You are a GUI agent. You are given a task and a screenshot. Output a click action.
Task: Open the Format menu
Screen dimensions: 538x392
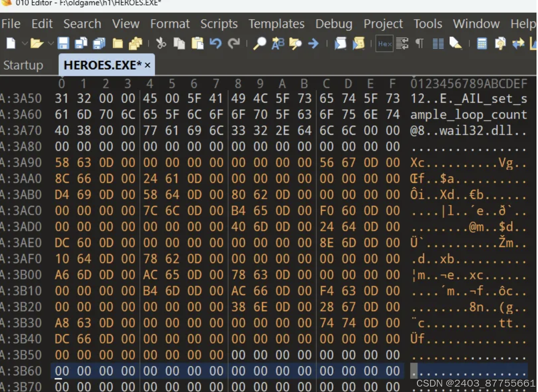(170, 24)
